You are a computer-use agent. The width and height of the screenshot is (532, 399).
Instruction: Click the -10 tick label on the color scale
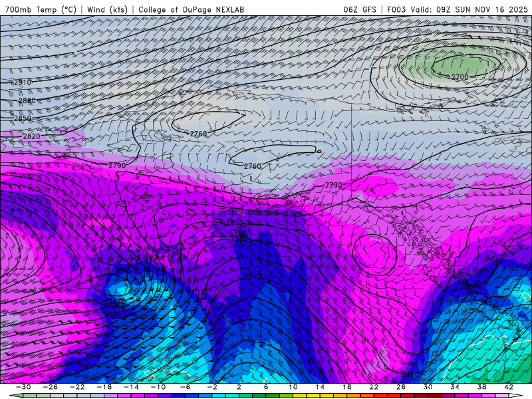(x=158, y=387)
